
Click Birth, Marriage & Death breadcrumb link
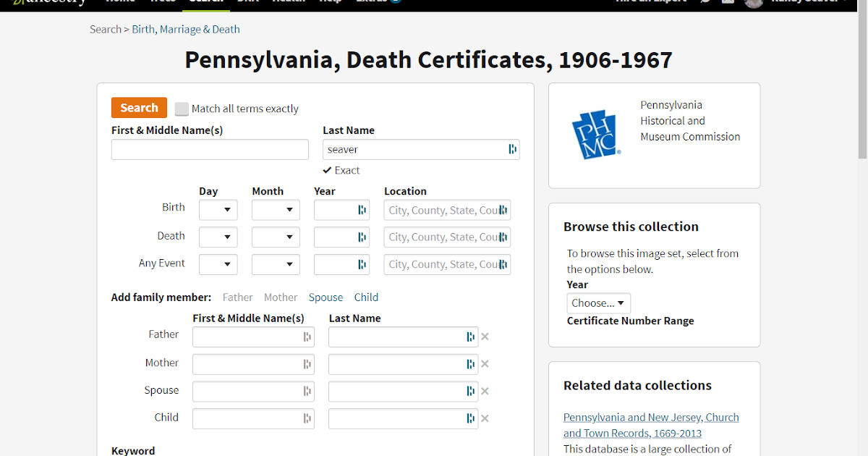point(186,30)
